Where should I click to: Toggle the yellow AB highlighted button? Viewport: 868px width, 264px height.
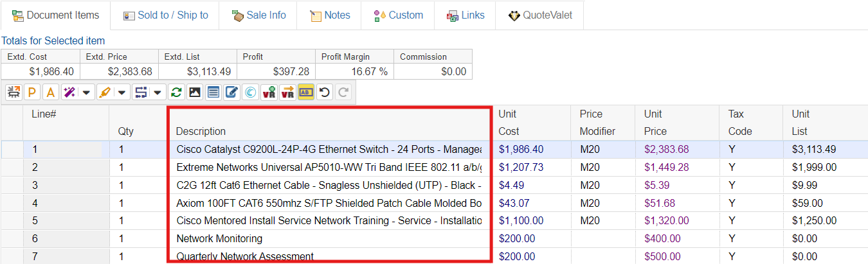point(306,92)
